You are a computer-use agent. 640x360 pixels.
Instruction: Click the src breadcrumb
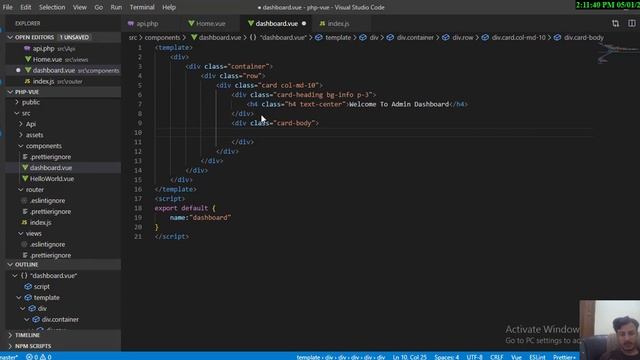click(133, 38)
